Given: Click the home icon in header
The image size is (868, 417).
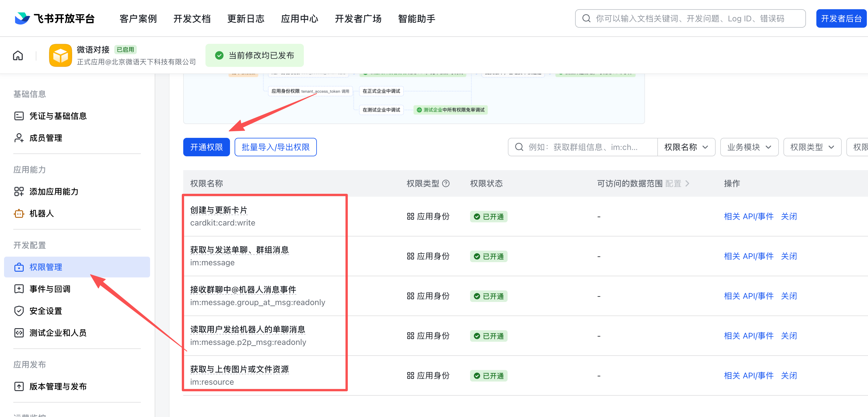Looking at the screenshot, I should [18, 55].
